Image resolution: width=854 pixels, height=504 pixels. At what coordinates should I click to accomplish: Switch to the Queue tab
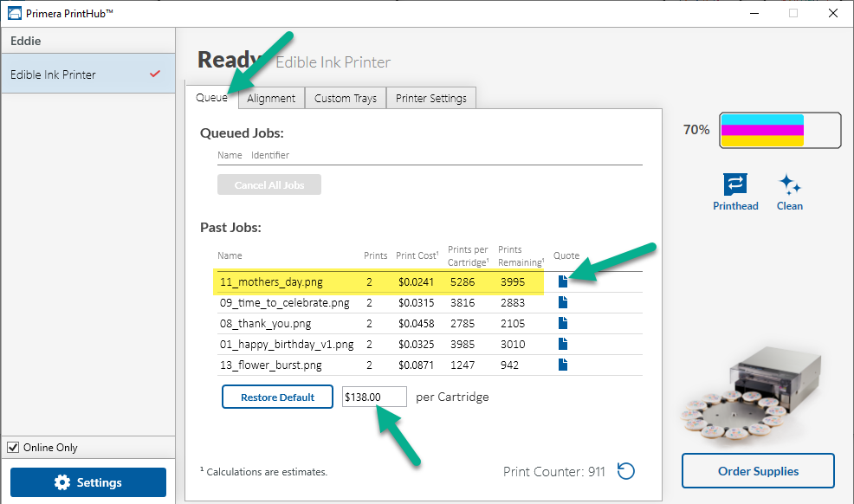(212, 98)
